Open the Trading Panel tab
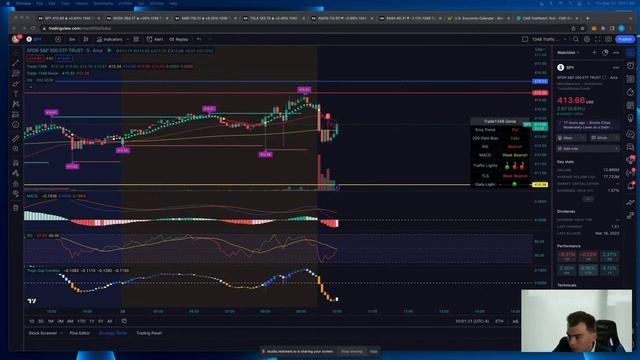 coord(149,333)
